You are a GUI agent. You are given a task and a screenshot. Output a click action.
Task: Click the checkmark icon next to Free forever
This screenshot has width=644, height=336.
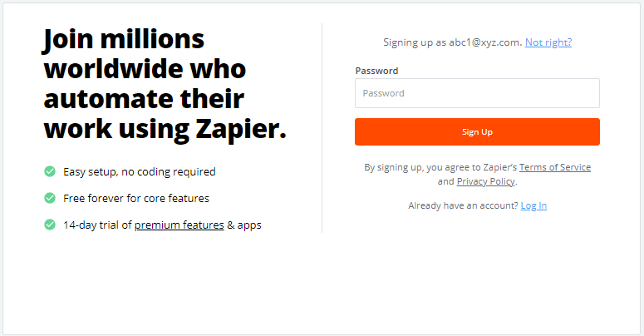(x=50, y=198)
